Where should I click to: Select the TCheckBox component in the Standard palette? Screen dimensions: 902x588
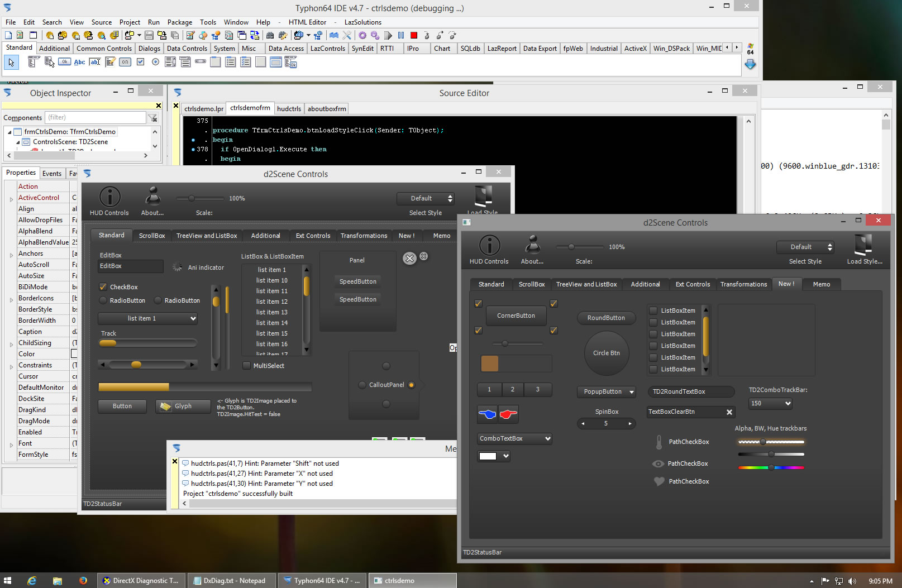click(x=141, y=62)
